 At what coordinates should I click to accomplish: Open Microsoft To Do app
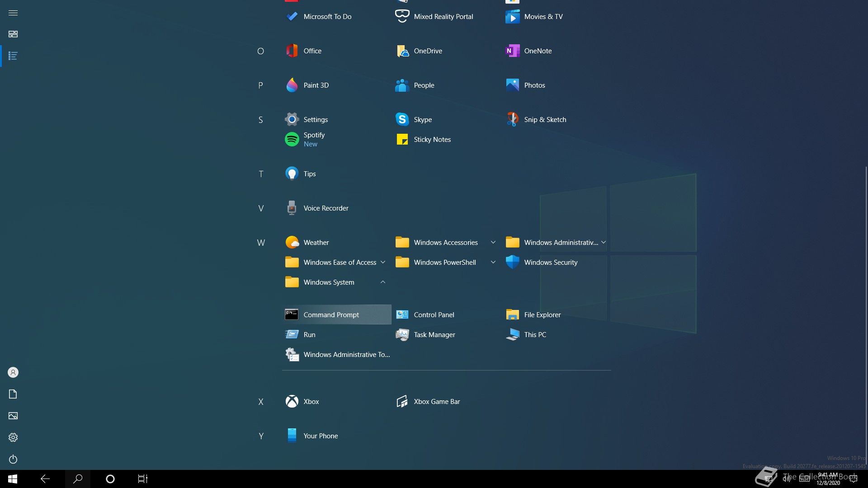pyautogui.click(x=336, y=17)
